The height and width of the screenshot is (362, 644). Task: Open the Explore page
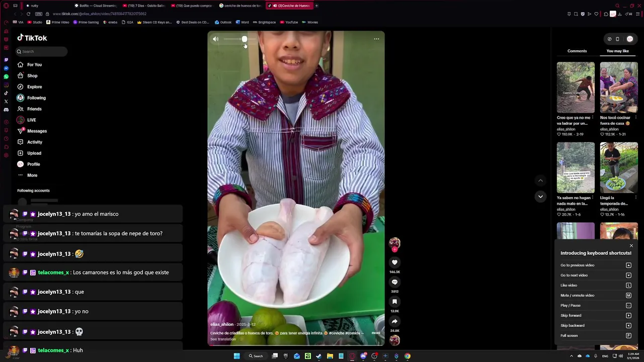click(29, 87)
